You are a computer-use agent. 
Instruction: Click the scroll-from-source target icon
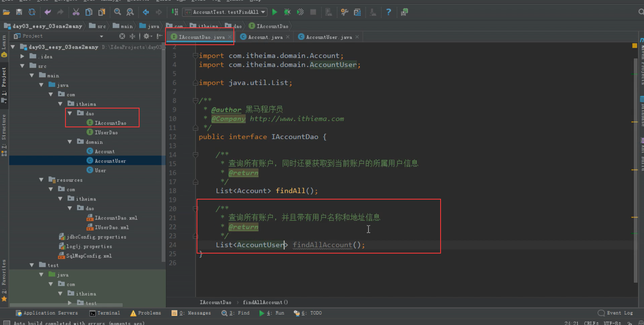click(x=122, y=36)
